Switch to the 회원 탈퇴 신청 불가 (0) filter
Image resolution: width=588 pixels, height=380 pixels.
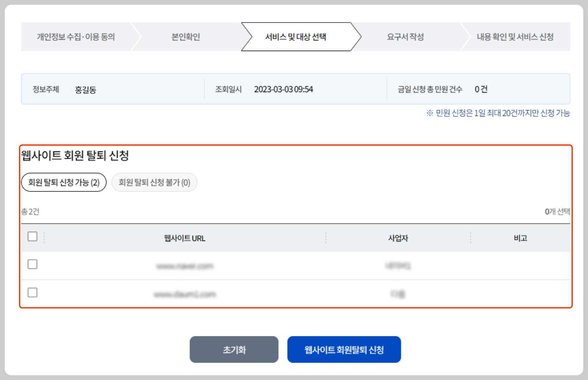click(154, 182)
